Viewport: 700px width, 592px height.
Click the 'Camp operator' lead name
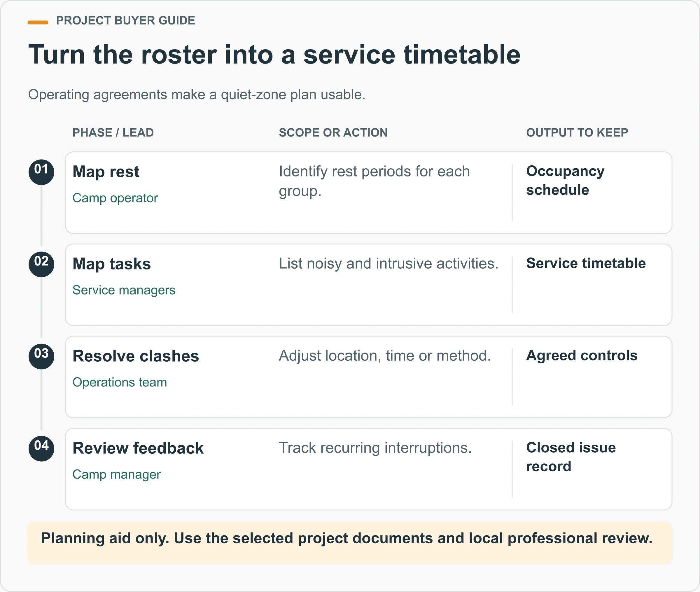click(115, 198)
